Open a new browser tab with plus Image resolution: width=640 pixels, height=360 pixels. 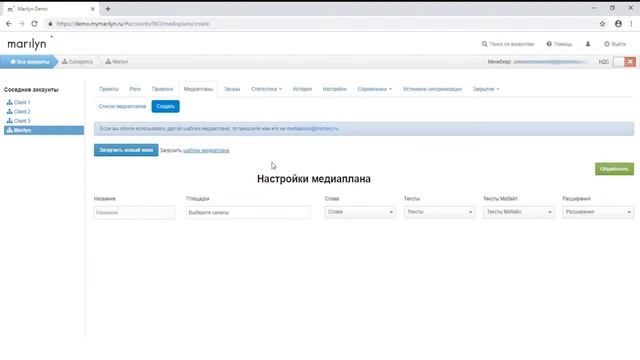coord(108,9)
